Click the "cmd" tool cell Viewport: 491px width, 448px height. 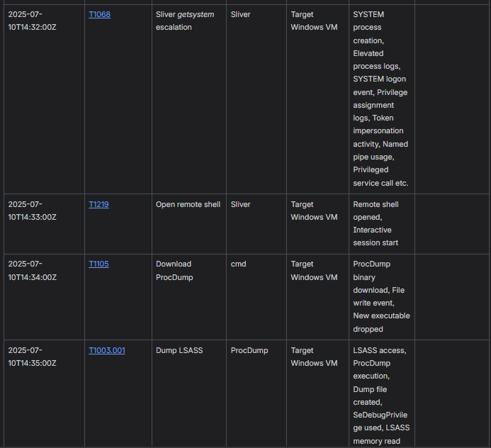point(238,264)
